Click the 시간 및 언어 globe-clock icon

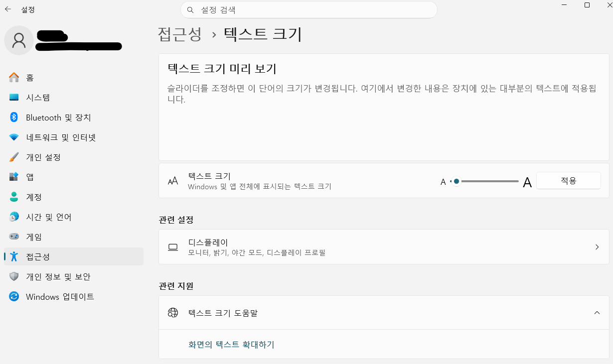(14, 217)
